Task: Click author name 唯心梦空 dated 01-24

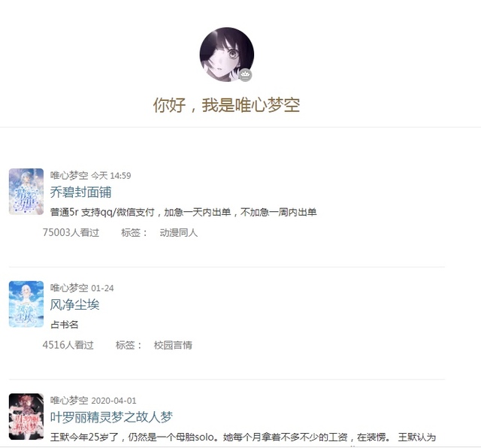Action: [x=69, y=288]
